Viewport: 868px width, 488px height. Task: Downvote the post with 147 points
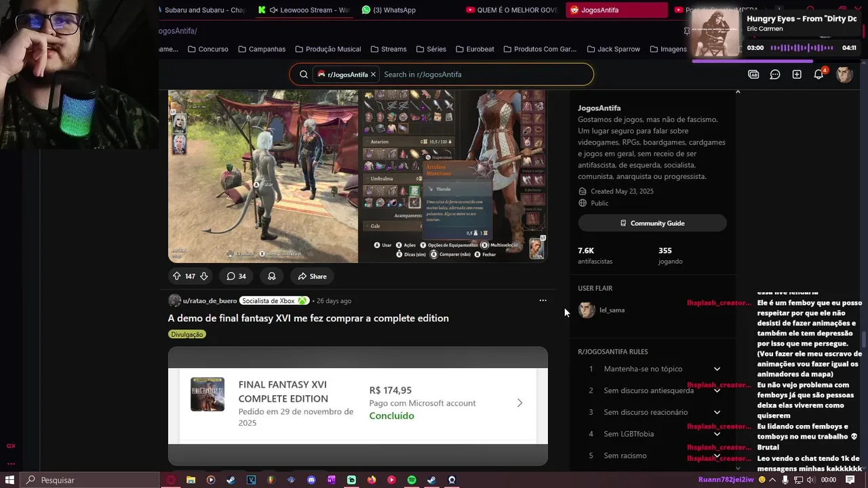click(203, 277)
